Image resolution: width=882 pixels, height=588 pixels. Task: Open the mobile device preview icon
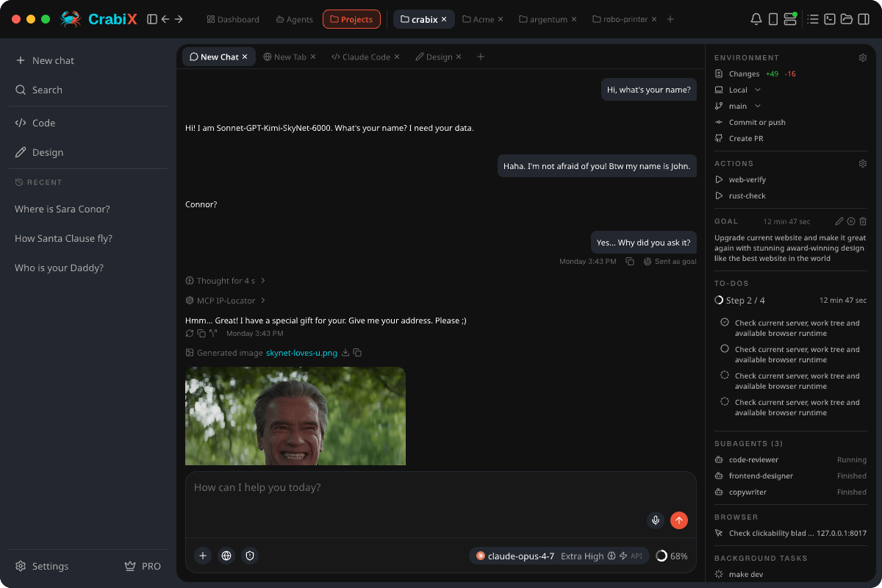tap(773, 19)
